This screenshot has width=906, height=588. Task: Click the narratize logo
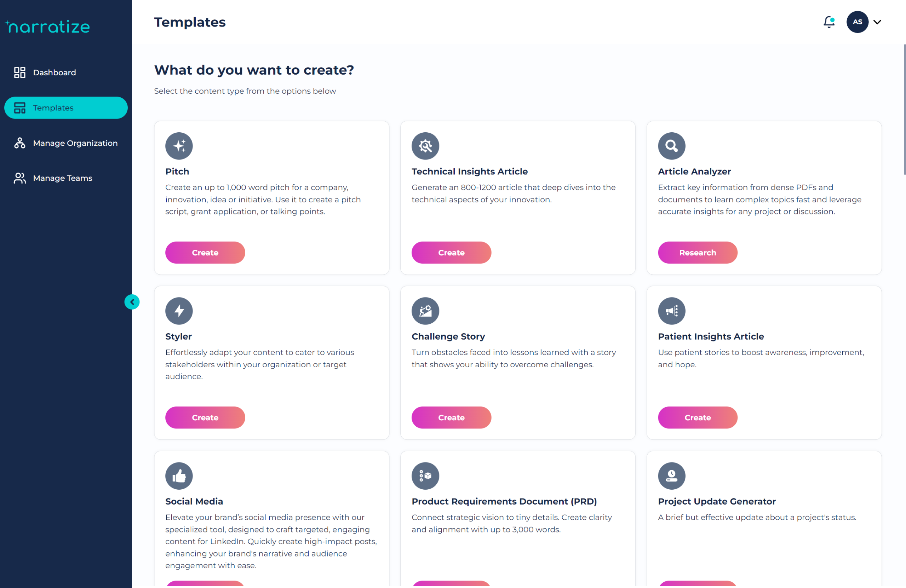(x=48, y=27)
